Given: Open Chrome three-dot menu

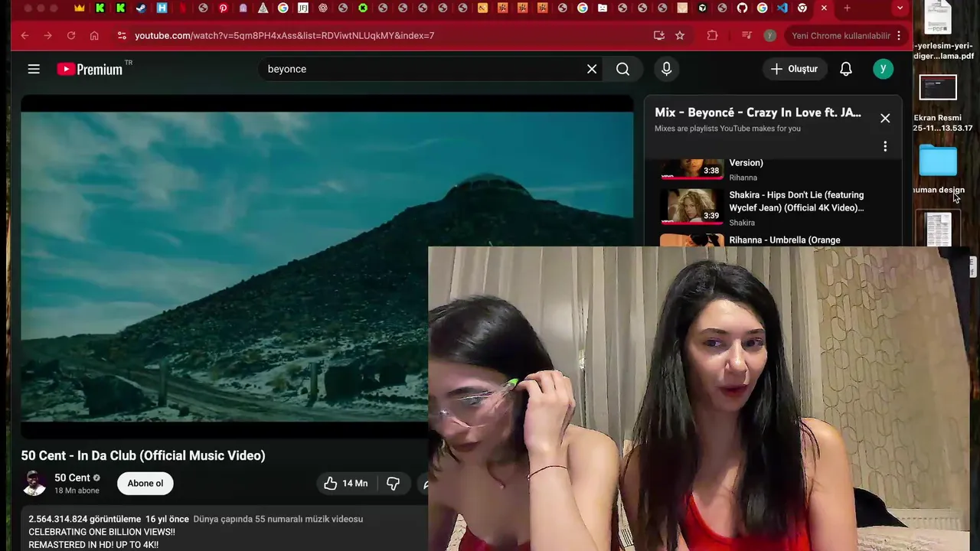Looking at the screenshot, I should [899, 35].
